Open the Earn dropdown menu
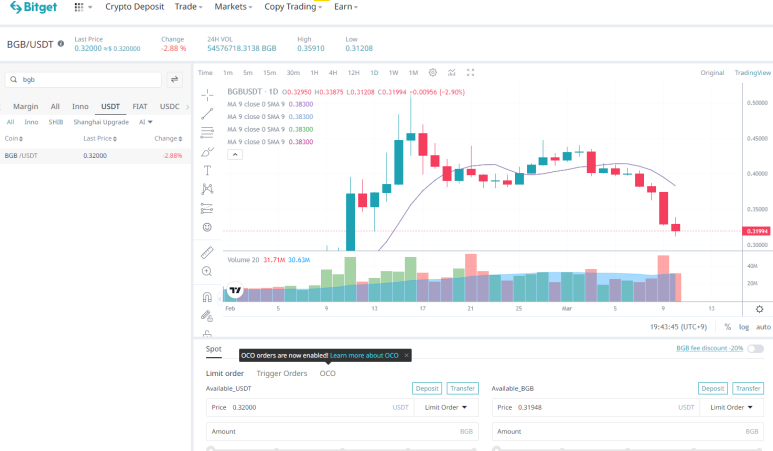773x451 pixels. coord(346,7)
